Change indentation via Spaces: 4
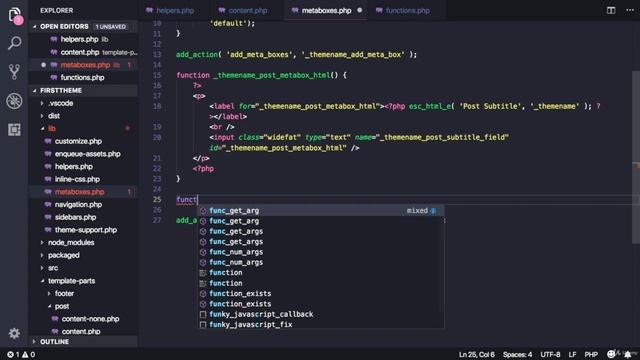The image size is (640, 360). point(517,355)
